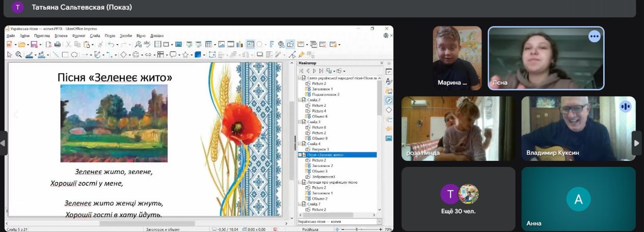Select the Rectangle shape tool
Image resolution: width=644 pixels, height=232 pixels.
pyautogui.click(x=65, y=55)
